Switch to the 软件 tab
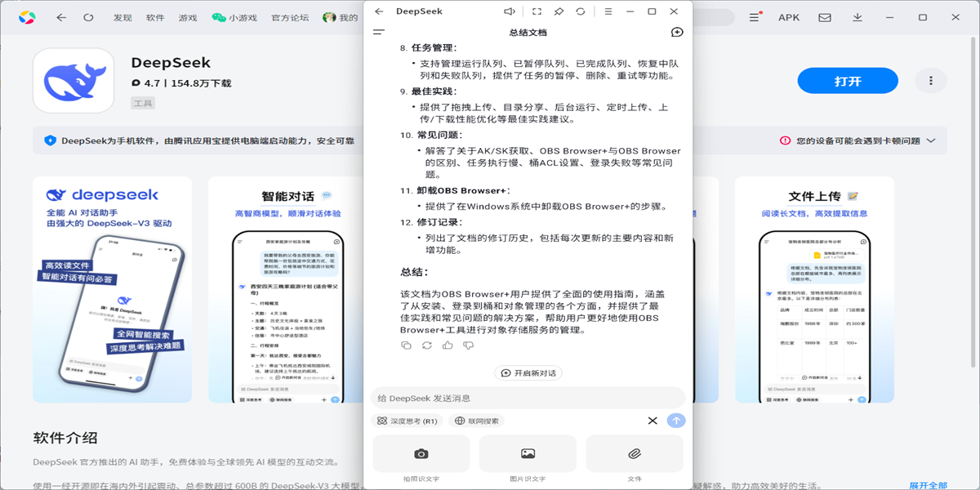Viewport: 980px width, 490px height. 155,17
